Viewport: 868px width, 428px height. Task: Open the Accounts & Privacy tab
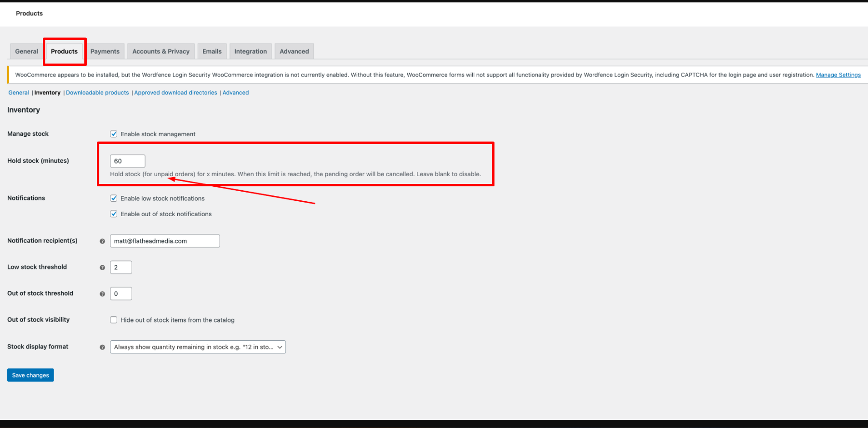(161, 52)
